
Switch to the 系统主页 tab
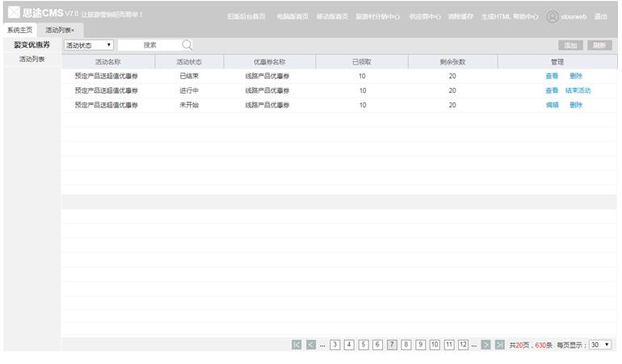[x=19, y=30]
